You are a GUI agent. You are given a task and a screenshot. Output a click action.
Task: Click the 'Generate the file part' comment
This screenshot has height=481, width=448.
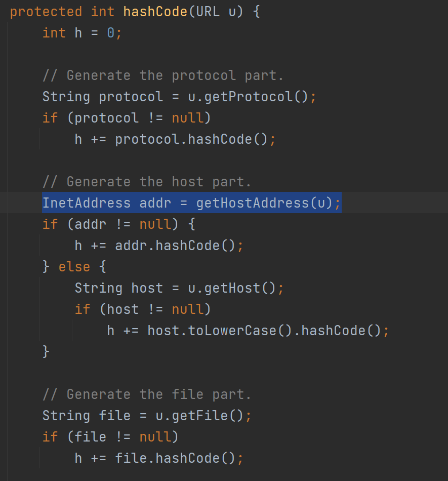point(147,394)
